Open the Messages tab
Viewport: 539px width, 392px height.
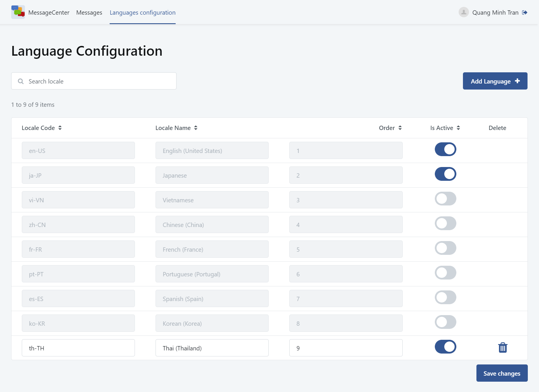coord(89,12)
